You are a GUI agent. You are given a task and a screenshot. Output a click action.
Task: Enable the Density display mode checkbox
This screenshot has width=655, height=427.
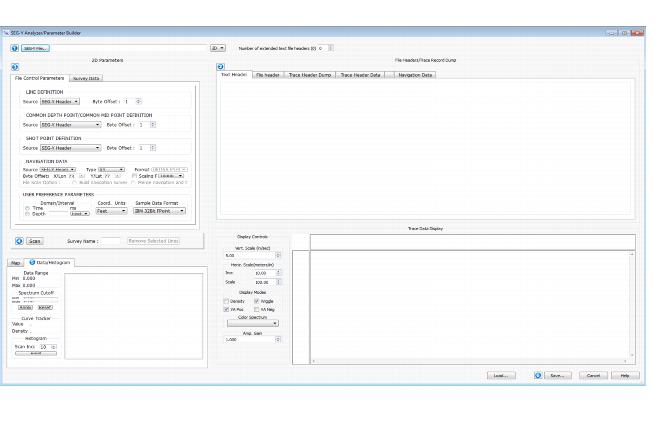point(227,301)
